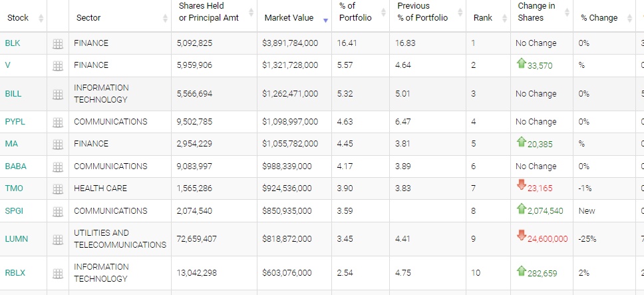644x295 pixels.
Task: Click the red down arrow beside 23,165
Action: pos(522,184)
